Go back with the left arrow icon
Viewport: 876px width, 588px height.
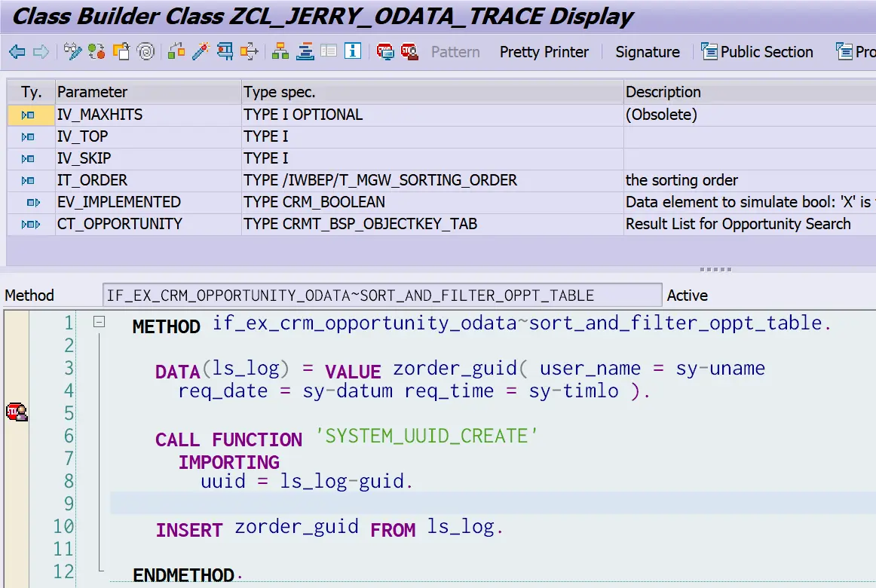coord(17,52)
